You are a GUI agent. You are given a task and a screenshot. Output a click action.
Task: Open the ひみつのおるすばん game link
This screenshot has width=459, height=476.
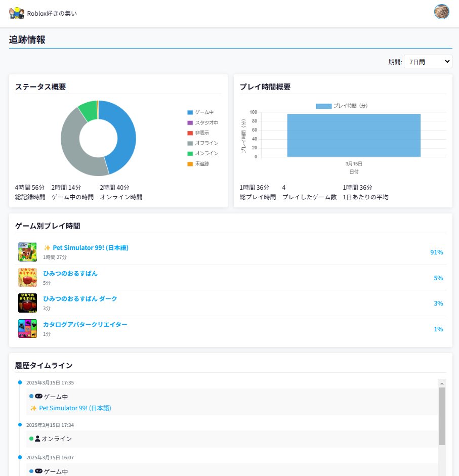click(x=70, y=274)
